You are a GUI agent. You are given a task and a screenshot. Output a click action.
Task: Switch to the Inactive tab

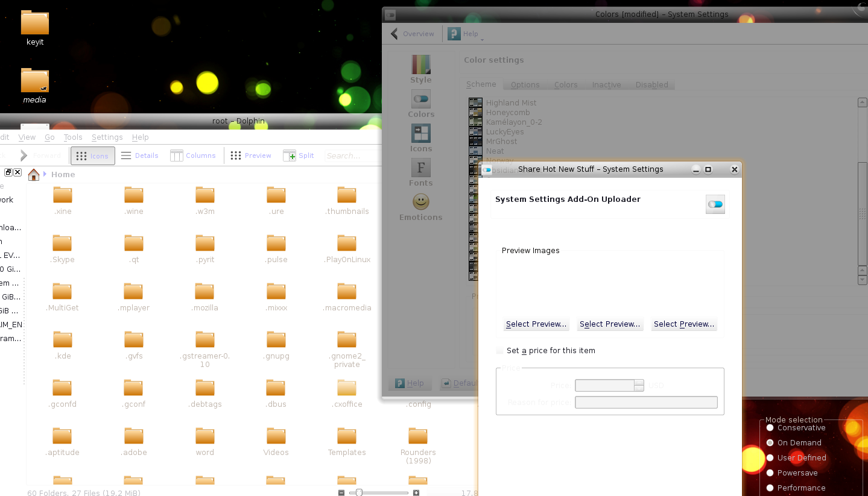(606, 85)
